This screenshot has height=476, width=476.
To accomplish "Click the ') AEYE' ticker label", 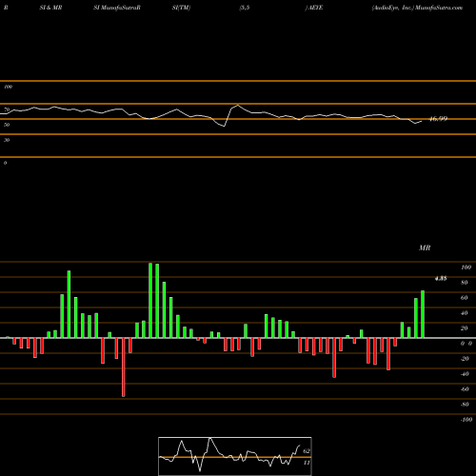I will [x=314, y=8].
